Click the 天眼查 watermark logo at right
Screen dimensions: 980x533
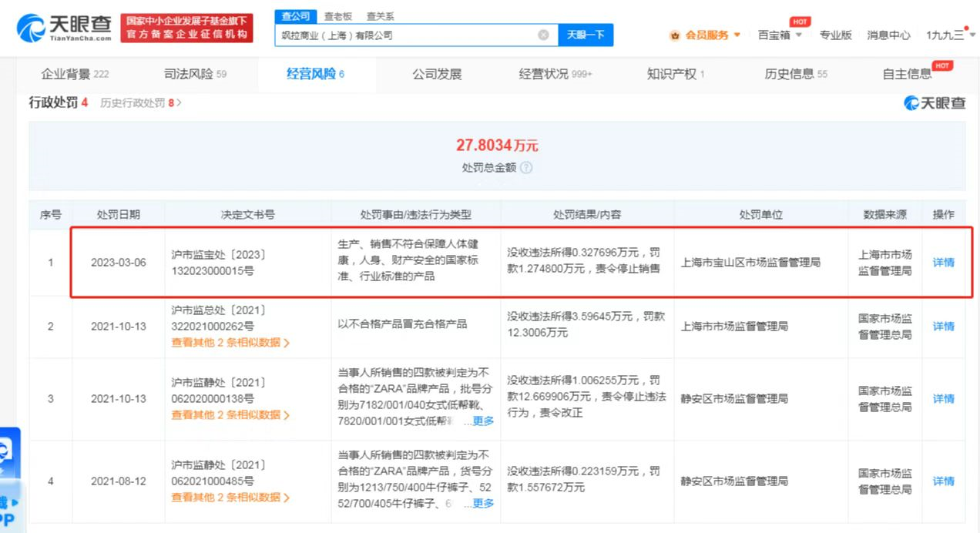click(x=934, y=102)
